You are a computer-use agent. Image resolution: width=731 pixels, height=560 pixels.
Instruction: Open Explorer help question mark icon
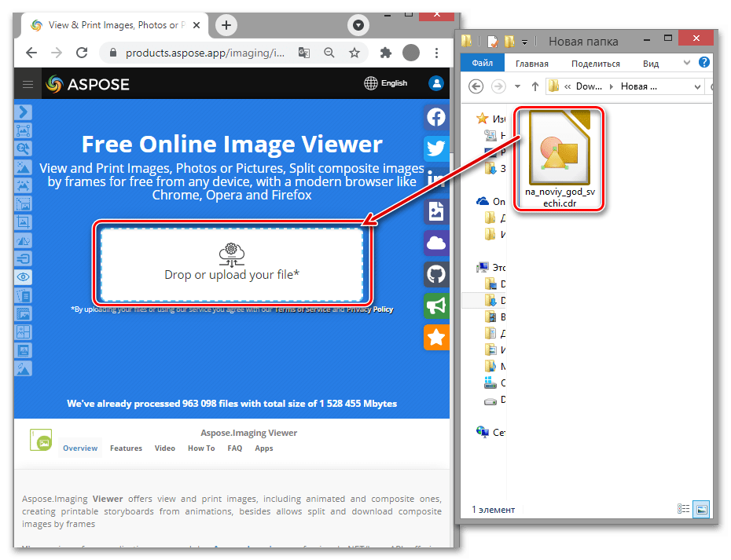pyautogui.click(x=704, y=62)
